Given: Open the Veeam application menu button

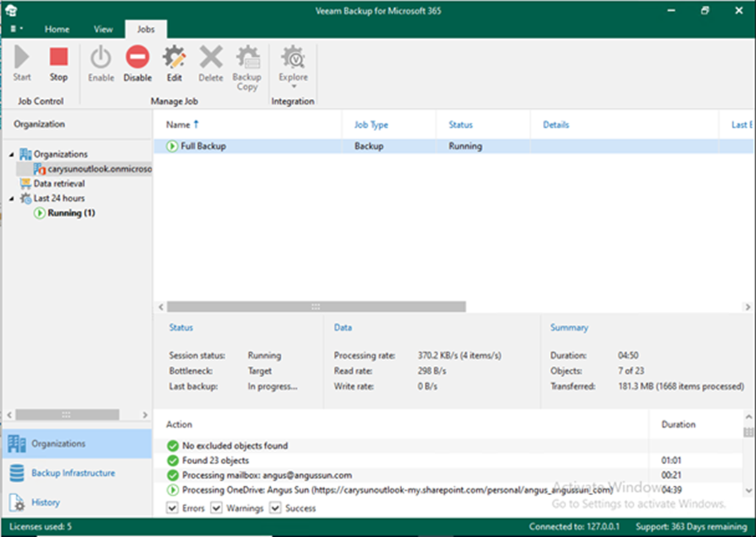Looking at the screenshot, I should [x=16, y=30].
